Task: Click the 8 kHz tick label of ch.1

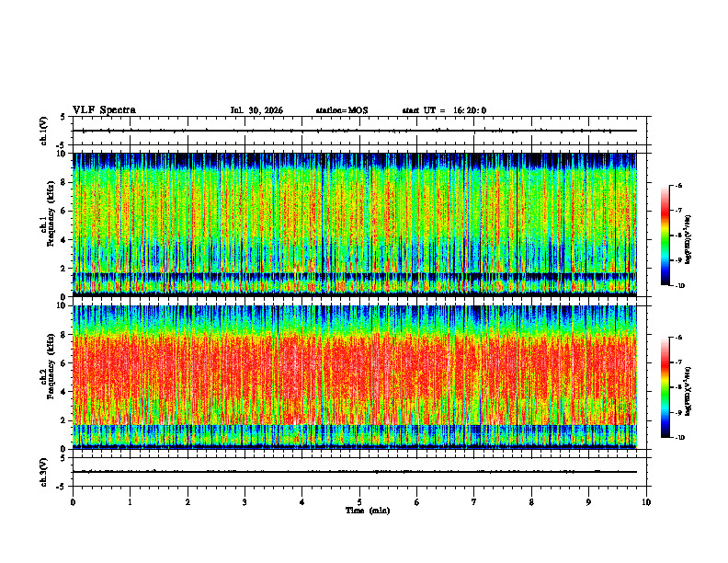Action: (x=65, y=182)
